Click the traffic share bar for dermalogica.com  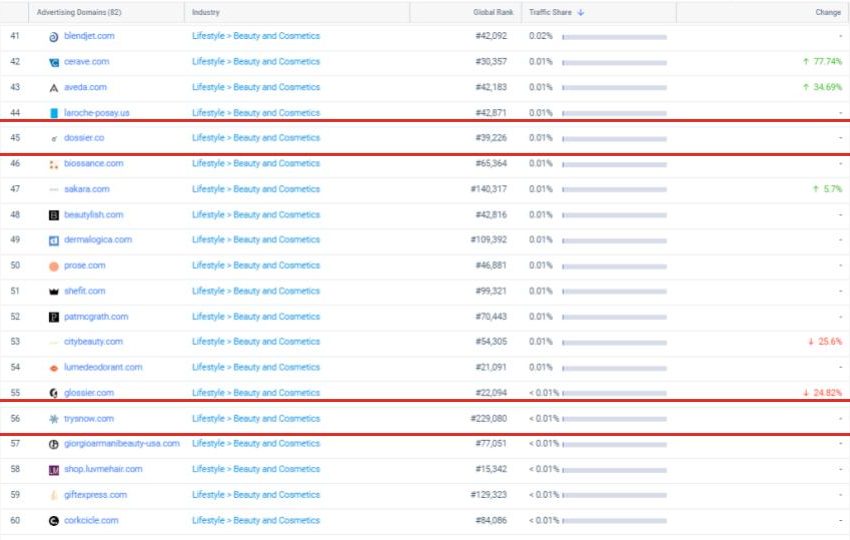pyautogui.click(x=615, y=241)
